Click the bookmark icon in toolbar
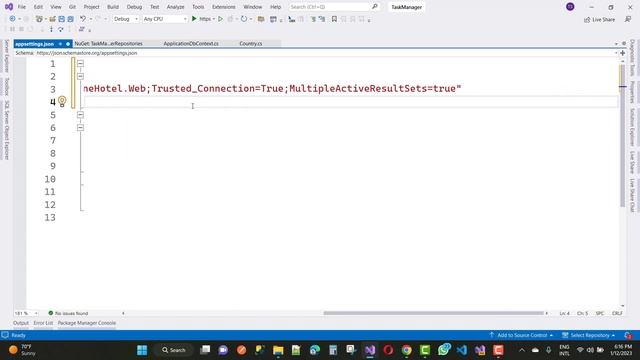 click(x=334, y=19)
